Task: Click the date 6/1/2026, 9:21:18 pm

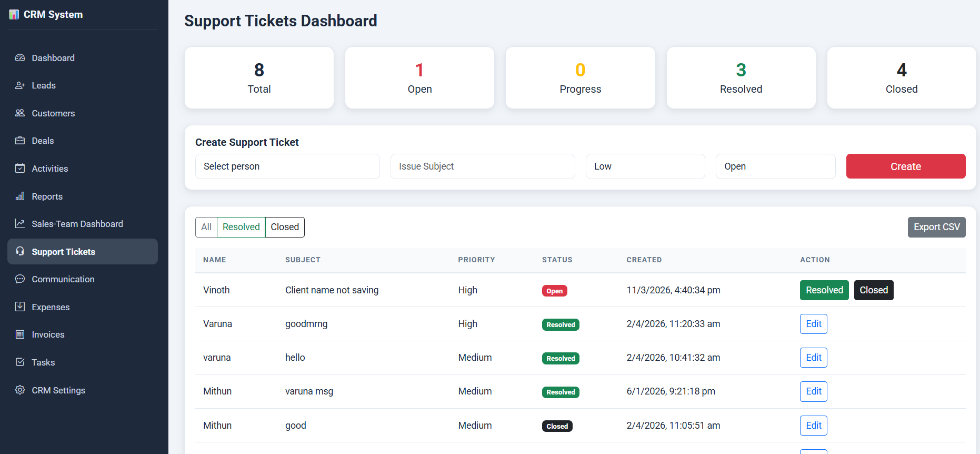Action: click(x=671, y=391)
